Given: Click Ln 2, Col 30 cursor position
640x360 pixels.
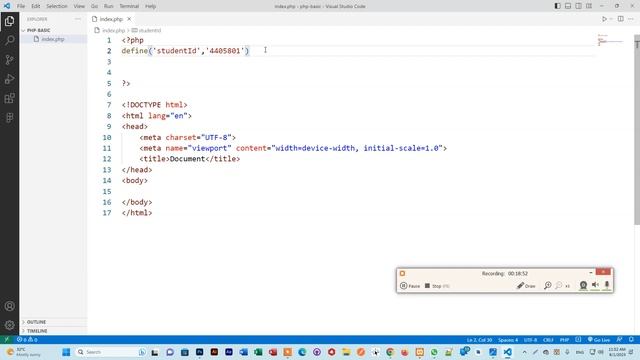Looking at the screenshot, I should [479, 340].
